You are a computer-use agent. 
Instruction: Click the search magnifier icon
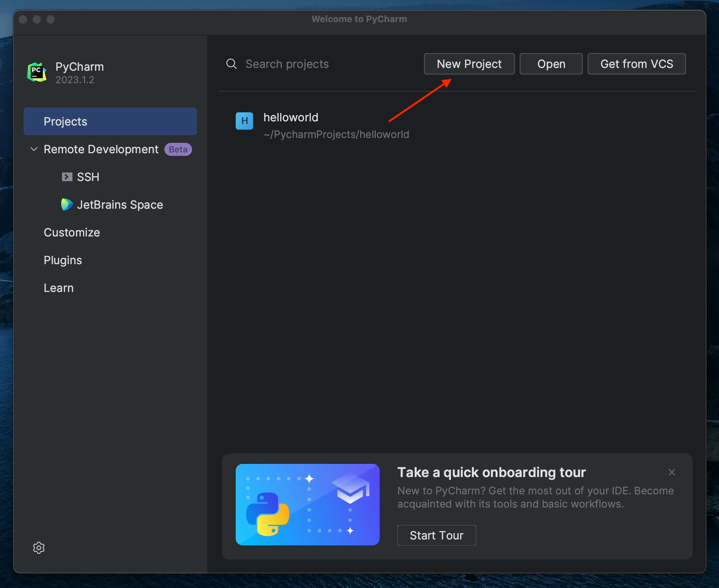tap(232, 64)
